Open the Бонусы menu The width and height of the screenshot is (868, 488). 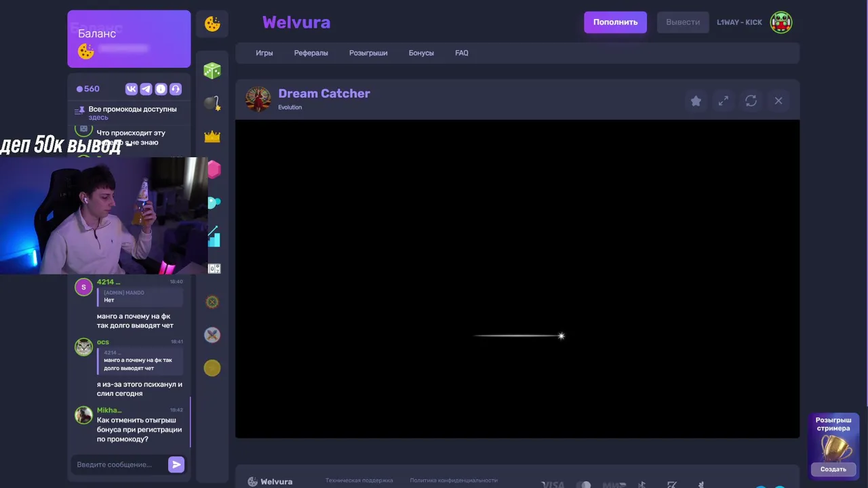[x=421, y=53]
